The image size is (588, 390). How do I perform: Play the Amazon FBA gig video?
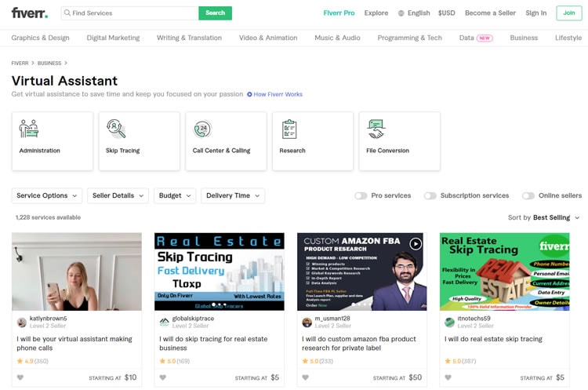(416, 244)
